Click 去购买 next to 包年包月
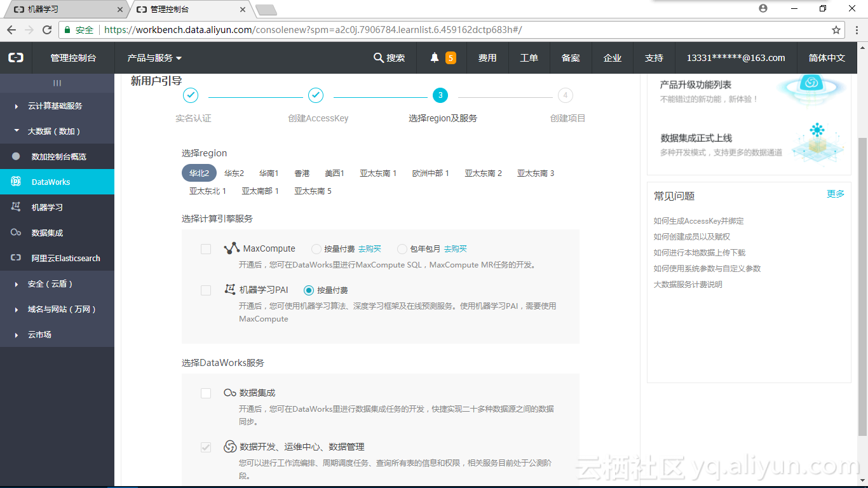This screenshot has width=868, height=488. pyautogui.click(x=455, y=249)
